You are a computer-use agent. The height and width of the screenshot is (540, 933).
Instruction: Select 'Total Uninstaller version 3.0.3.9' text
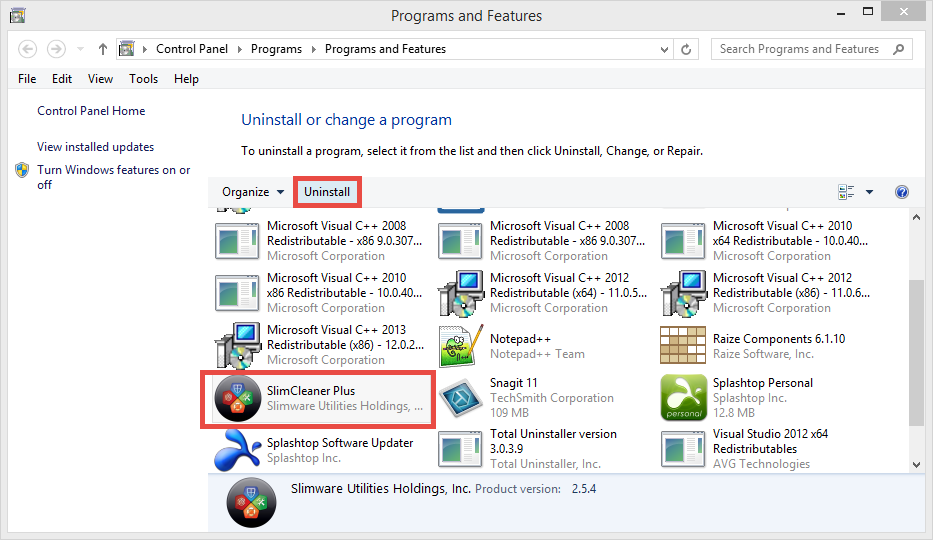click(x=553, y=441)
